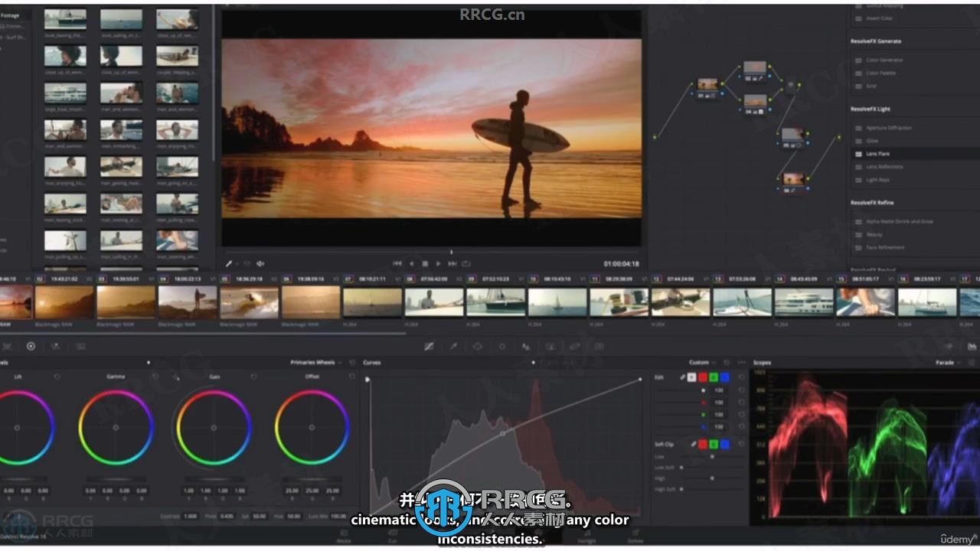Viewport: 980px width, 551px height.
Task: Open the Power Windows palette
Action: pos(478,346)
